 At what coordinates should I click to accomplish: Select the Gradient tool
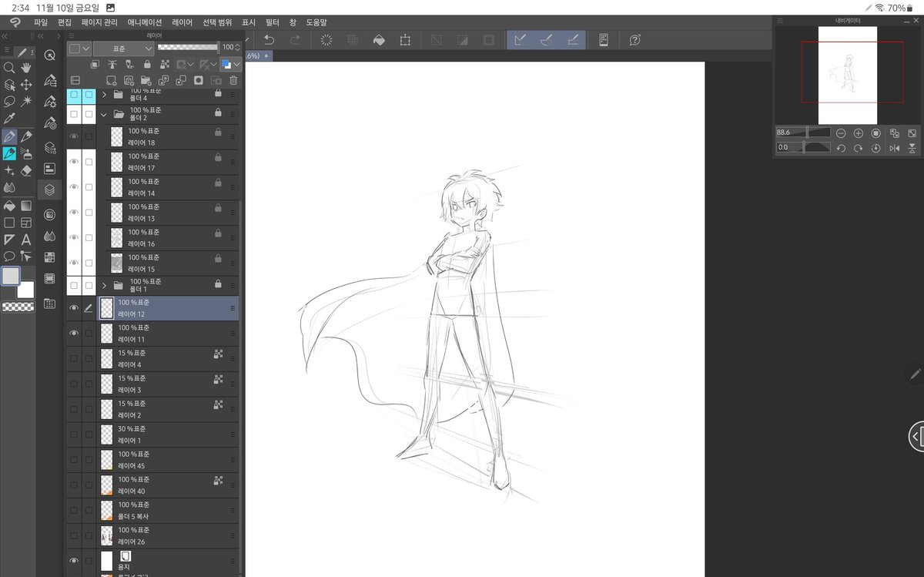(26, 206)
